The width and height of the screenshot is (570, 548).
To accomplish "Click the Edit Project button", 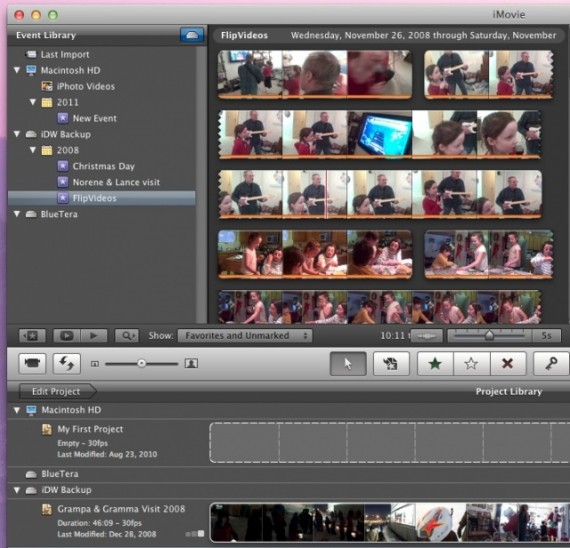I will point(57,391).
